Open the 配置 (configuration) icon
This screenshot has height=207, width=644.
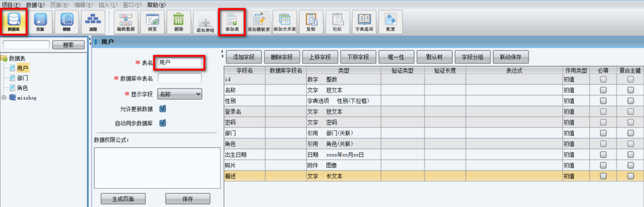391,22
